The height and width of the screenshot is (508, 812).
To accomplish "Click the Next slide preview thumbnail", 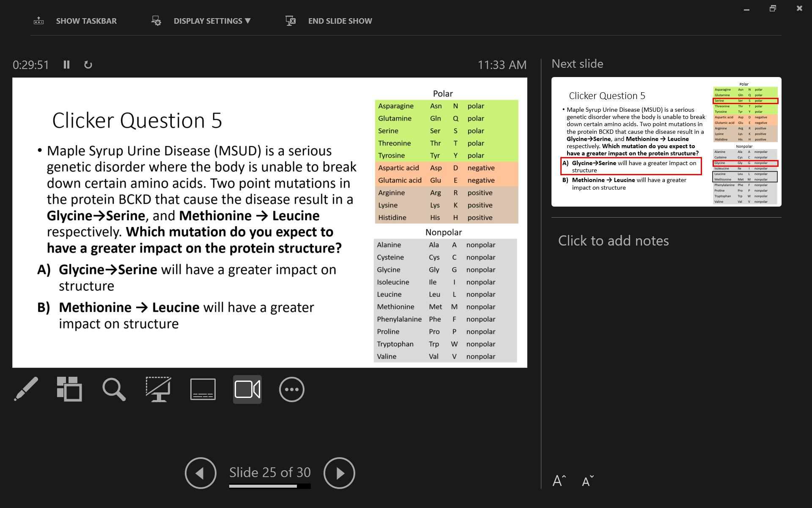I will 666,142.
